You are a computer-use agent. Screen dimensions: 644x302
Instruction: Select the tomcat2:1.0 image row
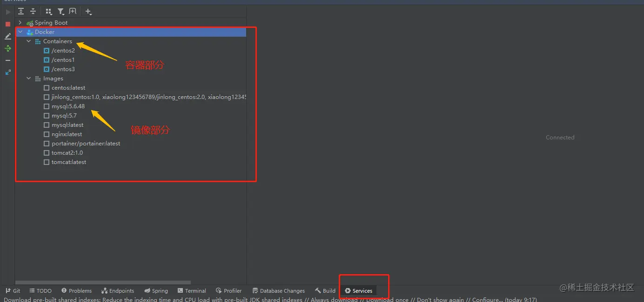click(x=131, y=153)
